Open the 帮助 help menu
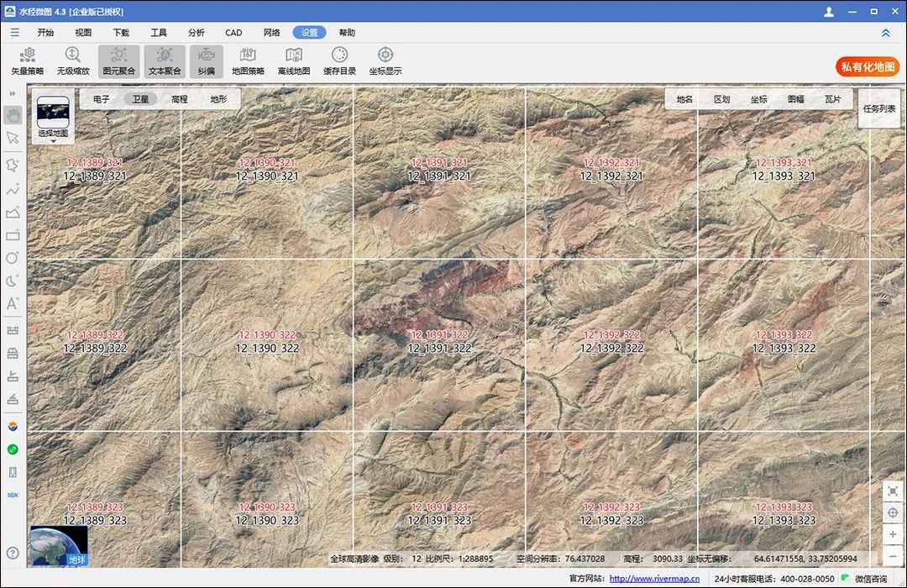The image size is (907, 588). click(347, 33)
